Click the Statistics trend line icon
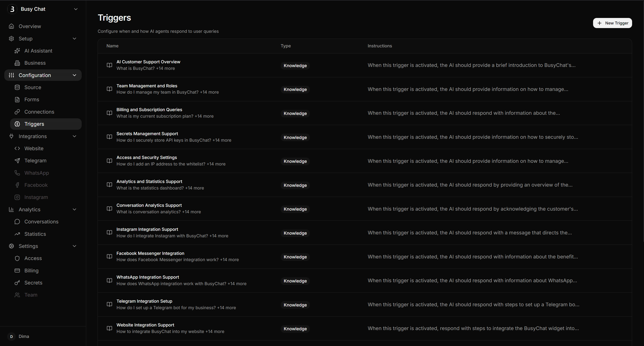This screenshot has height=346, width=644. (17, 234)
